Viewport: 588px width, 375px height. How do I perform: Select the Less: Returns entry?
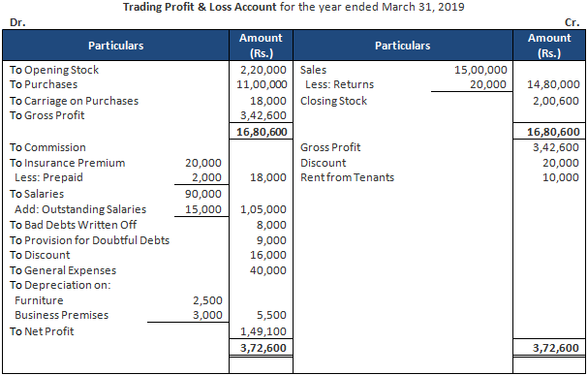click(339, 84)
